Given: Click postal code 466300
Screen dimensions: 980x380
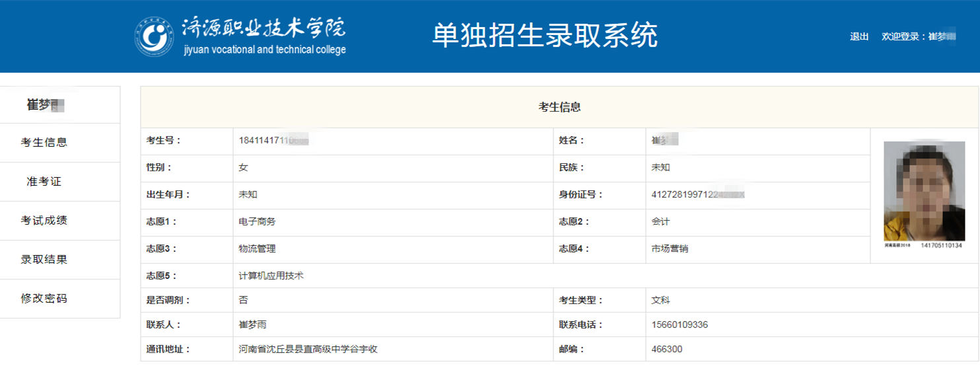Looking at the screenshot, I should click(667, 350).
